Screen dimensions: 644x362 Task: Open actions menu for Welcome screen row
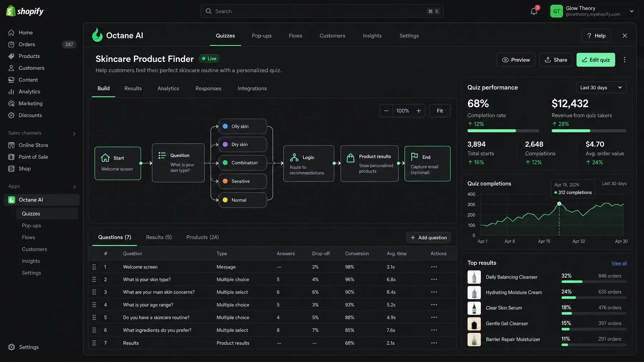[434, 267]
